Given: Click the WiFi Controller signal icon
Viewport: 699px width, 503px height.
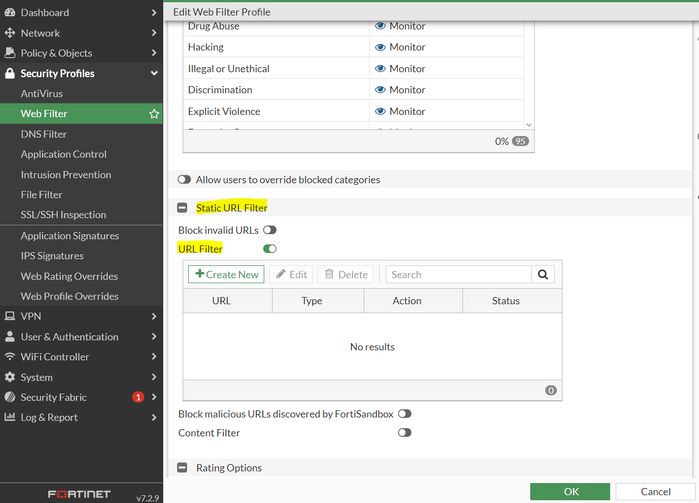Looking at the screenshot, I should [10, 357].
